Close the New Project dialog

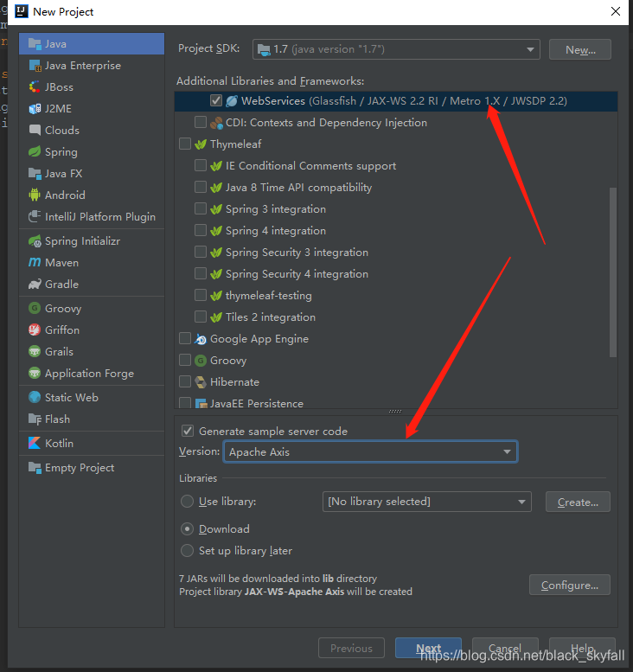pos(616,11)
